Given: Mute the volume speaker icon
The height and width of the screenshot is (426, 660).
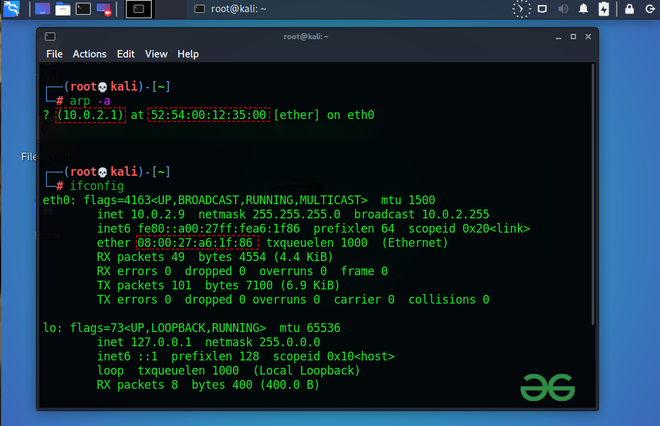Looking at the screenshot, I should click(x=563, y=9).
